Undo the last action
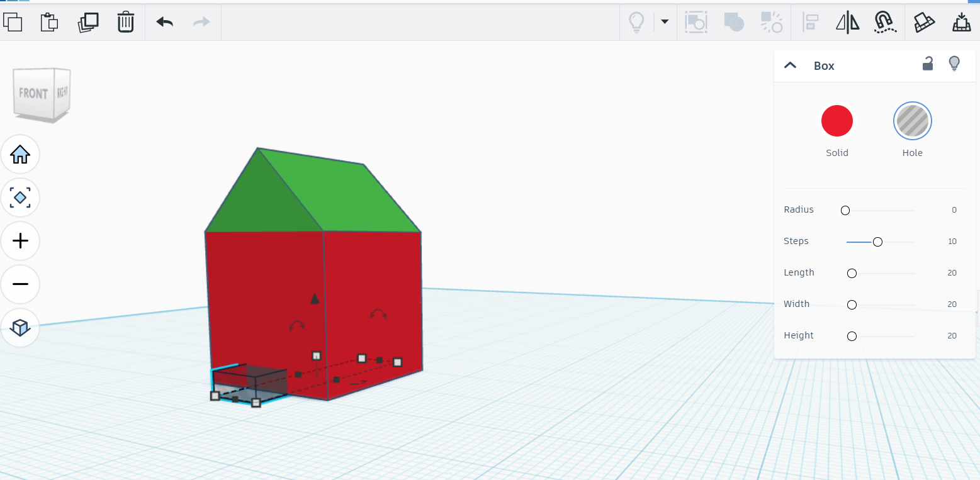 (165, 22)
